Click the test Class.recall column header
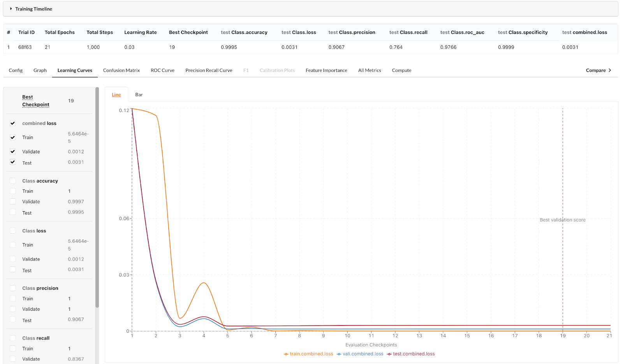Image resolution: width=623 pixels, height=364 pixels. pos(408,32)
